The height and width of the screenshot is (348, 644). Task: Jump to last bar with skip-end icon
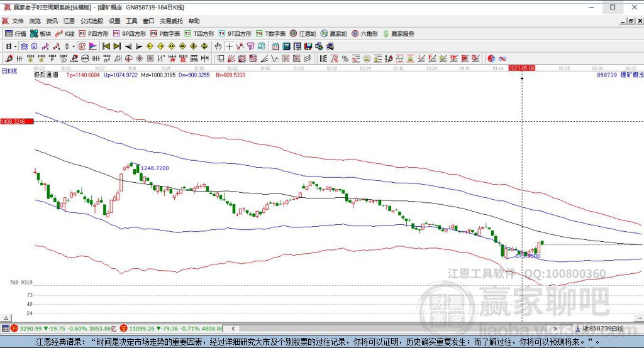click(117, 46)
